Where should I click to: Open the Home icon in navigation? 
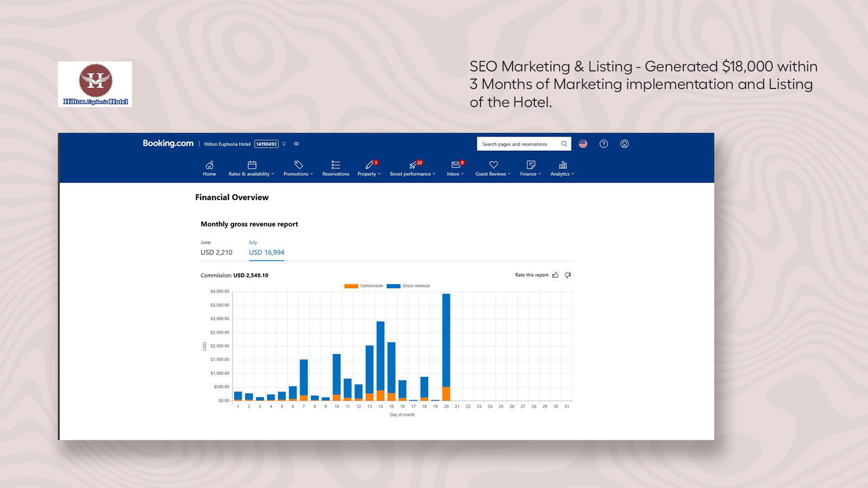click(209, 165)
